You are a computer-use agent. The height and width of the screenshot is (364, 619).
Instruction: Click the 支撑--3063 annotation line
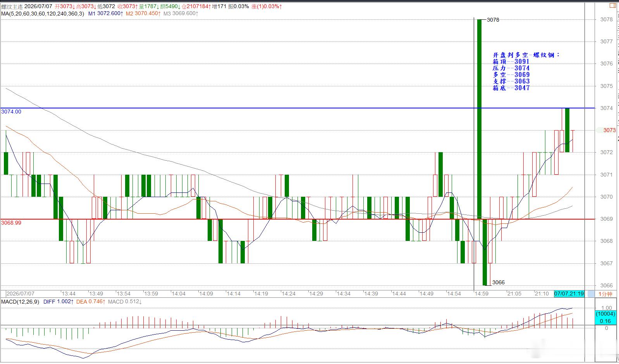[x=511, y=81]
